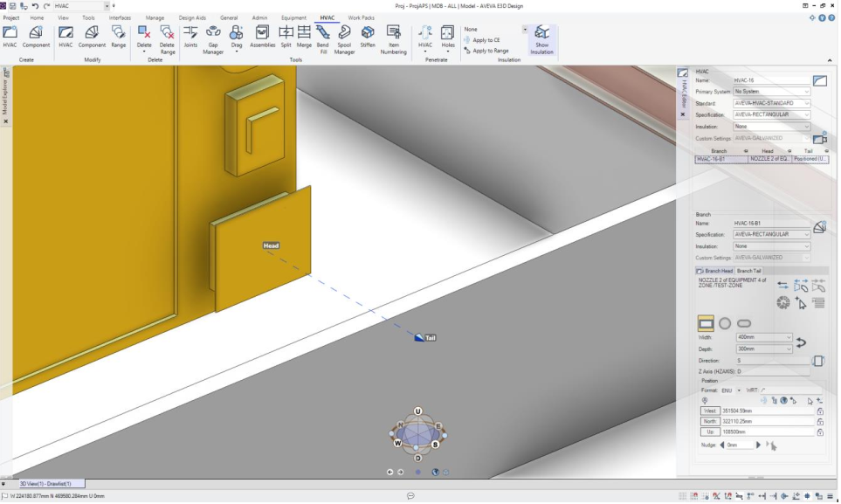
Task: Switch to the Branch Tail tab
Action: [750, 272]
